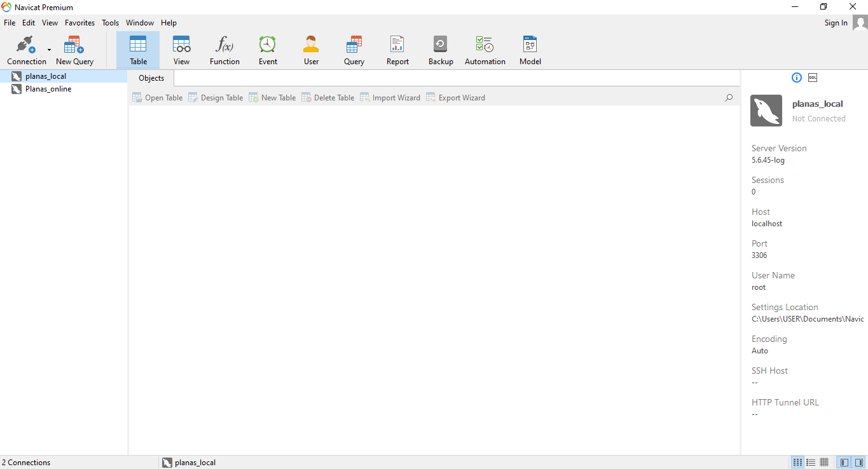The width and height of the screenshot is (868, 469).
Task: Click the Model toolbar icon
Action: (x=530, y=50)
